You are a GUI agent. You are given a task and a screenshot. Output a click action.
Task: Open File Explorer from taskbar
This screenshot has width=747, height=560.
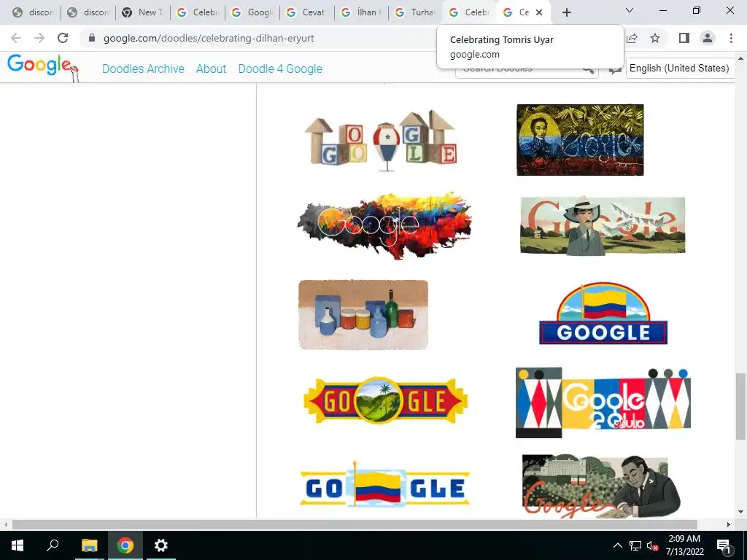pos(89,545)
